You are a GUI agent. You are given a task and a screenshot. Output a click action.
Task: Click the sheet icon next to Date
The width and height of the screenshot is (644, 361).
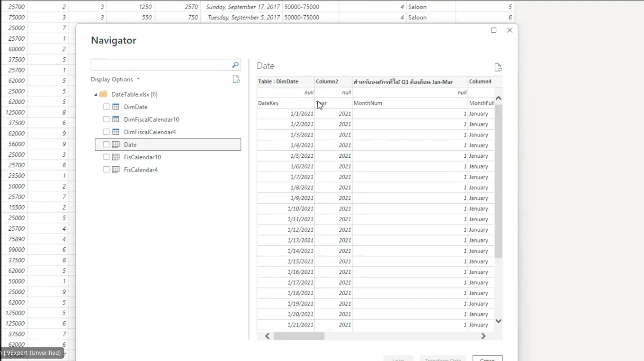116,144
